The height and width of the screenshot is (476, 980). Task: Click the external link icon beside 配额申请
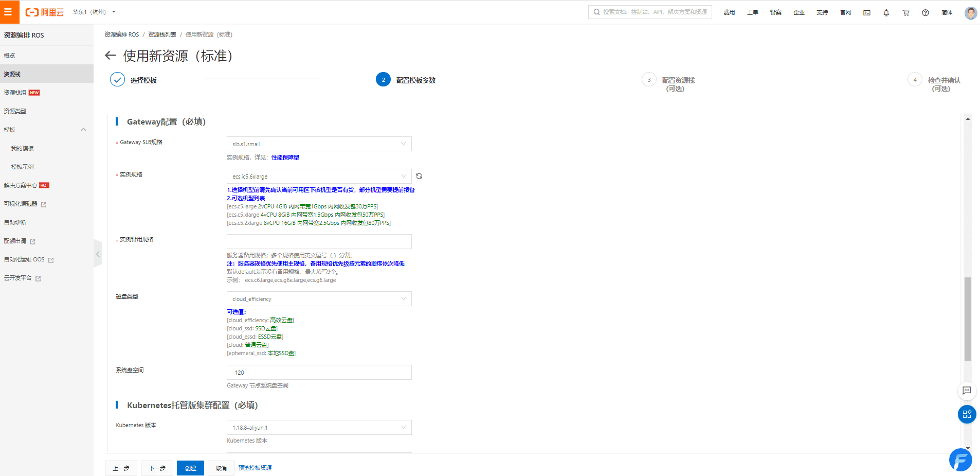pos(32,241)
